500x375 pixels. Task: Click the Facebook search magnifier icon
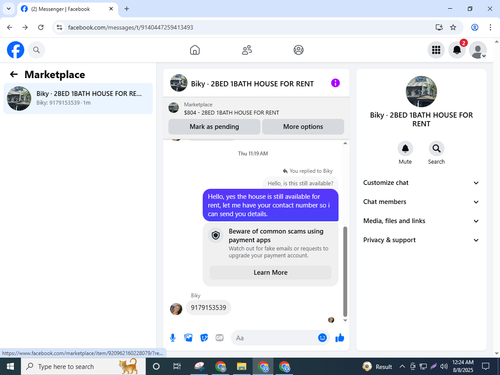tap(36, 50)
